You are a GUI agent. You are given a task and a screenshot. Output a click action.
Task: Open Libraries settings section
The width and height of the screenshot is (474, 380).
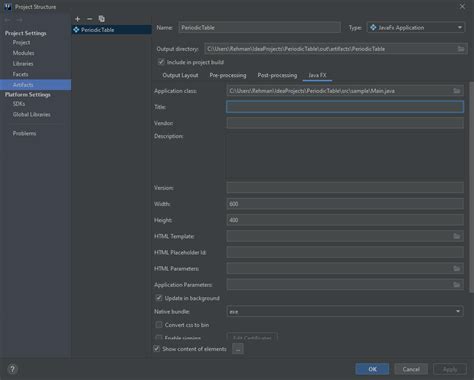coord(23,64)
